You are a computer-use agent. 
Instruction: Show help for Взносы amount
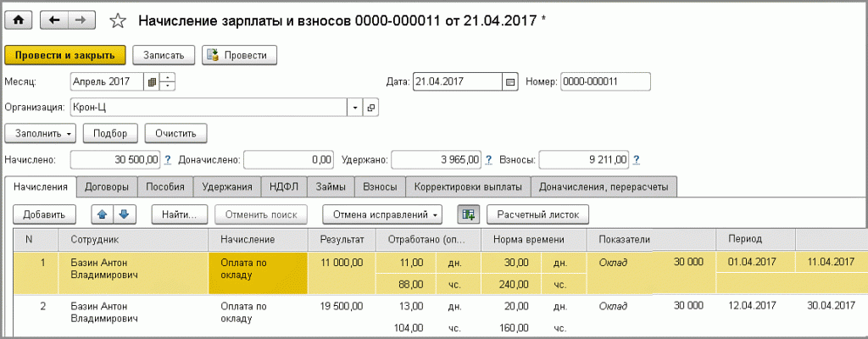point(637,160)
